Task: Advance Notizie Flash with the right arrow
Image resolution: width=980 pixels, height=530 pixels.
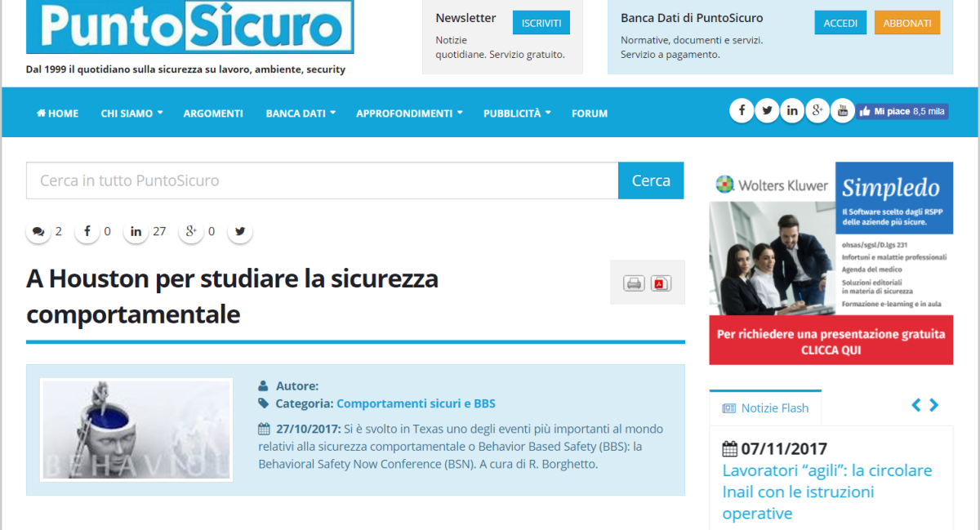Action: pyautogui.click(x=933, y=404)
